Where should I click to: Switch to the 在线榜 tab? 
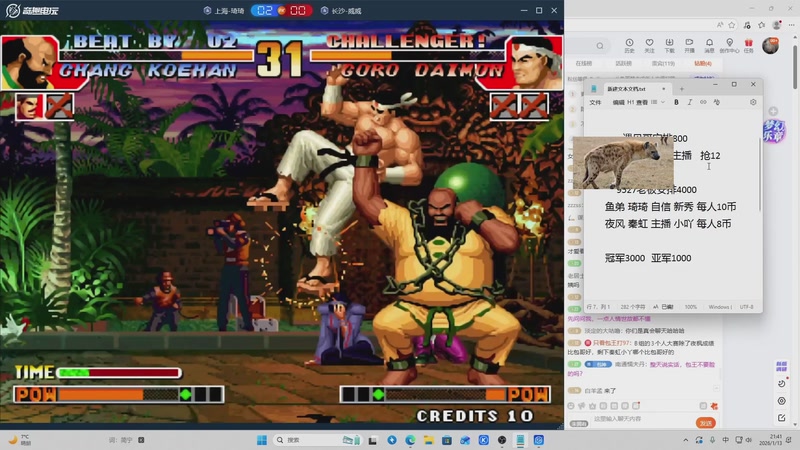tap(584, 64)
